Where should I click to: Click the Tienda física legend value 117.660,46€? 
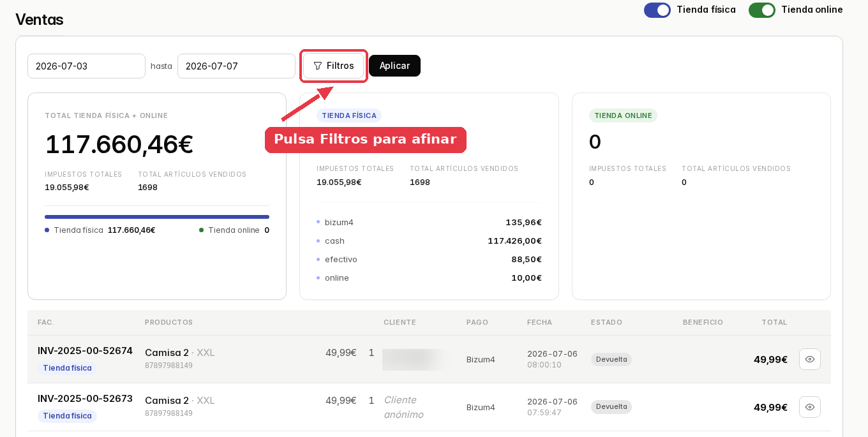(131, 230)
